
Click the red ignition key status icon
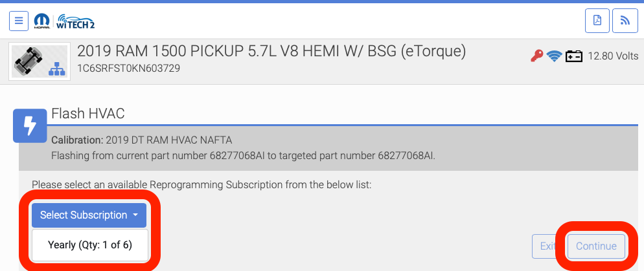pos(536,56)
